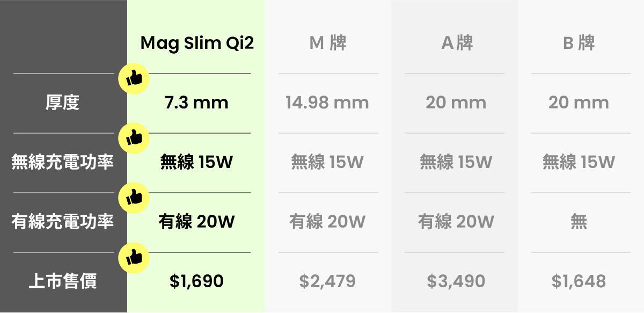
Task: Click Mag Slim Qi2's 有線 20W cell
Action: tap(196, 222)
